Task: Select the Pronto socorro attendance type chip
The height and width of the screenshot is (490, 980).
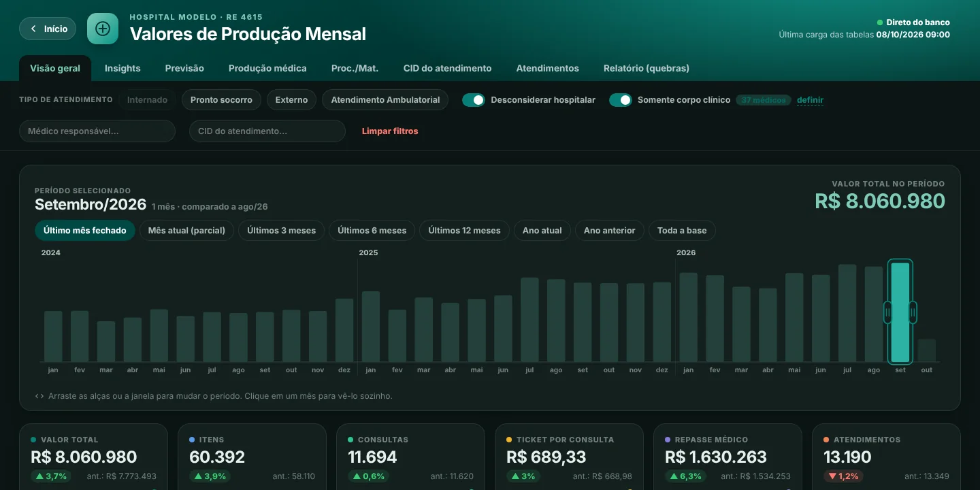Action: click(x=221, y=100)
